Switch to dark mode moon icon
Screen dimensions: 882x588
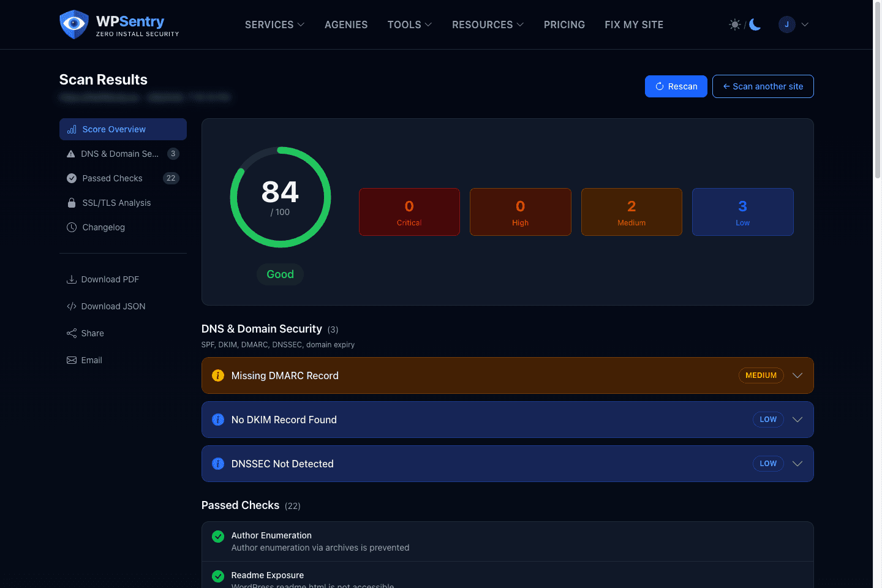[x=755, y=24]
